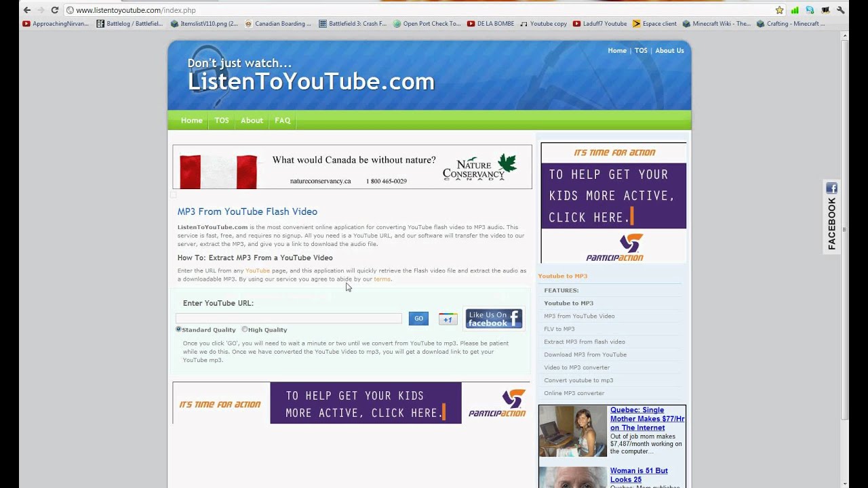Viewport: 868px width, 488px height.
Task: Open the Battlelog / Battlefield bookmark
Action: click(130, 24)
